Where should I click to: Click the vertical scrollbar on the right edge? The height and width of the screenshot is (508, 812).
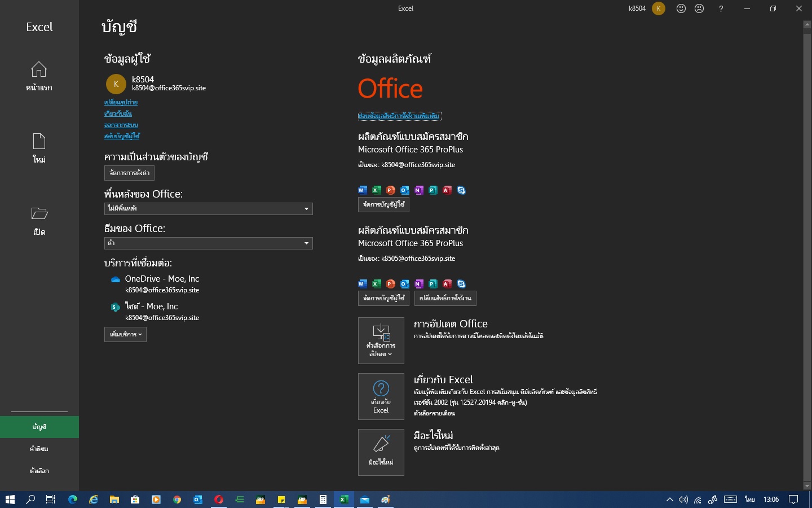pos(807,256)
